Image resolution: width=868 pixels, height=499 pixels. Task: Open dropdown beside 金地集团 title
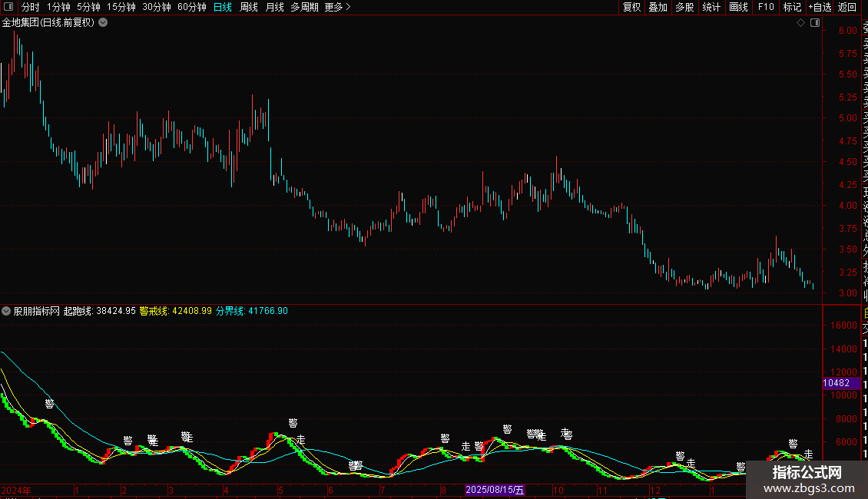click(103, 23)
